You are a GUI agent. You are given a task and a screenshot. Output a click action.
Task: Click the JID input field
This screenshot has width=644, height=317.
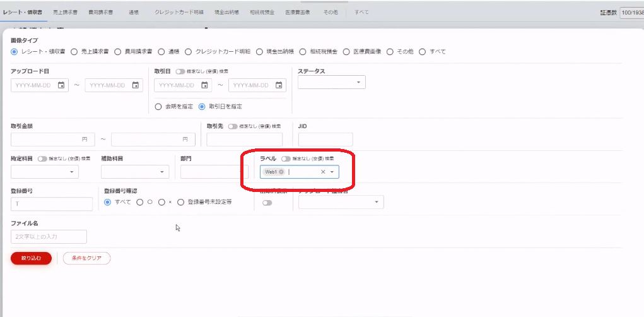[x=325, y=140]
